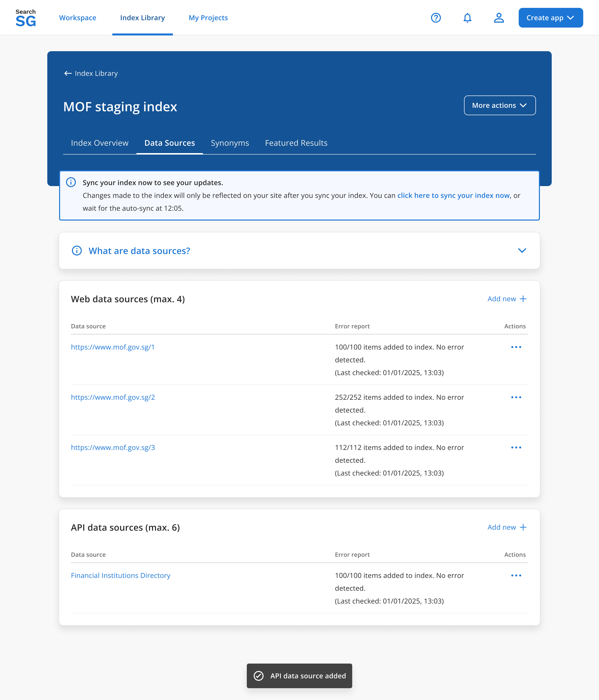Click checkmark icon in toast notification
Viewport: 599px width, 700px height.
[x=259, y=676]
